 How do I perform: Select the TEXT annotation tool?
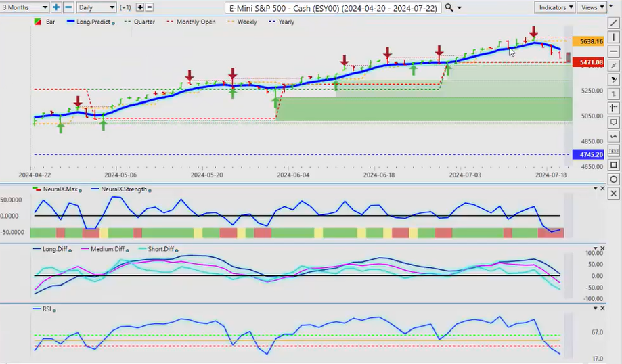coord(614,151)
